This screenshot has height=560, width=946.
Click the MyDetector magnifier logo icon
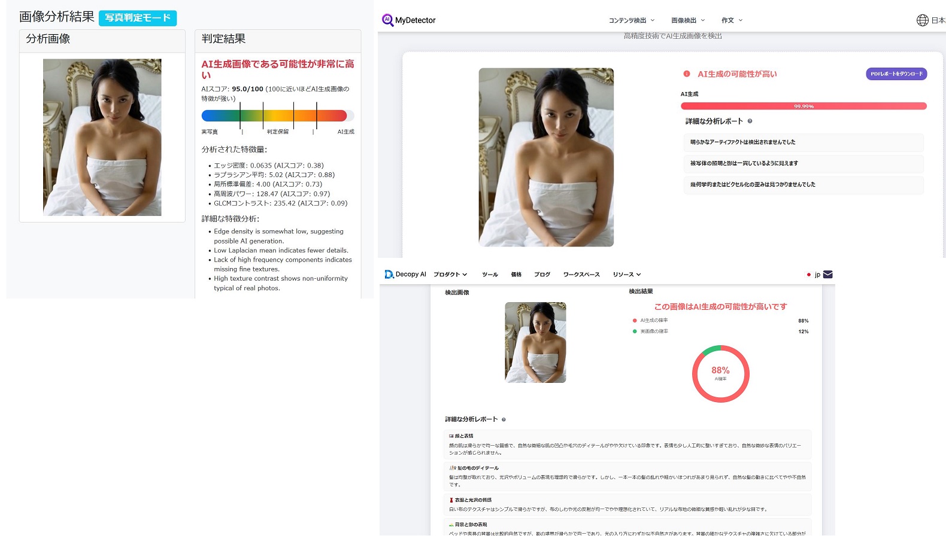387,20
